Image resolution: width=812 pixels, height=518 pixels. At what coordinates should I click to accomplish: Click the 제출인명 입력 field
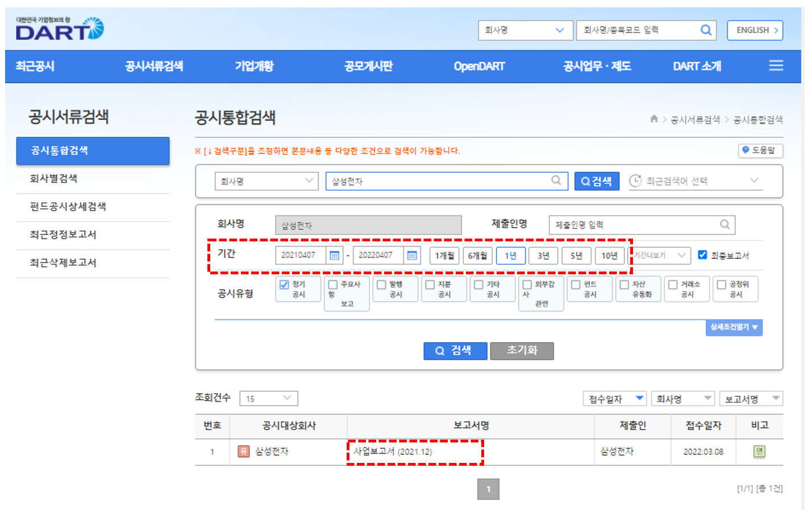tap(642, 225)
